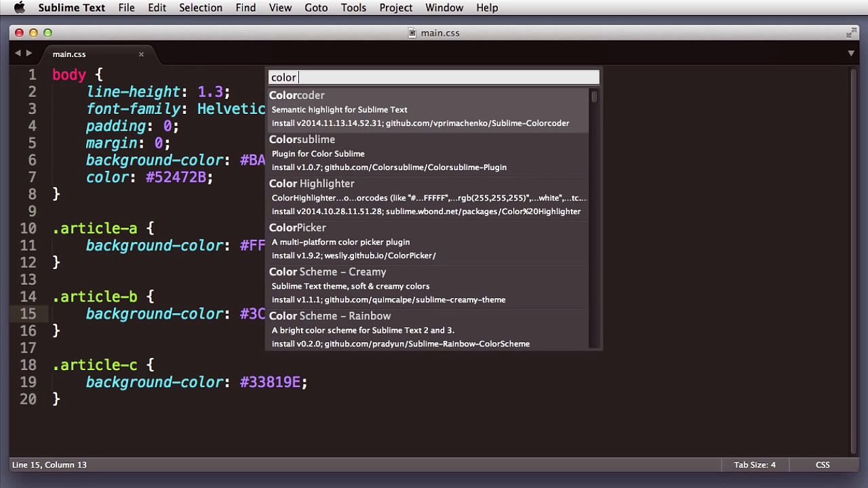The width and height of the screenshot is (868, 488).
Task: Place cursor on "color: #52472B;" line
Action: (149, 178)
